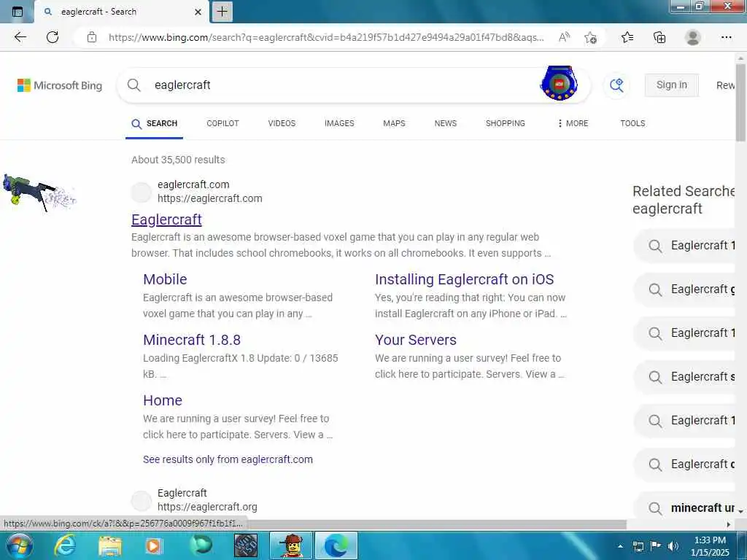Image resolution: width=747 pixels, height=560 pixels.
Task: Add this page to favorites star icon
Action: point(591,37)
